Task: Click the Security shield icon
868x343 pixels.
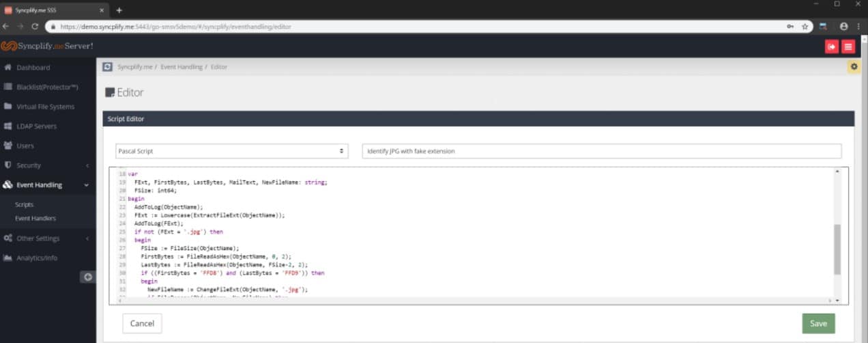Action: pyautogui.click(x=8, y=165)
